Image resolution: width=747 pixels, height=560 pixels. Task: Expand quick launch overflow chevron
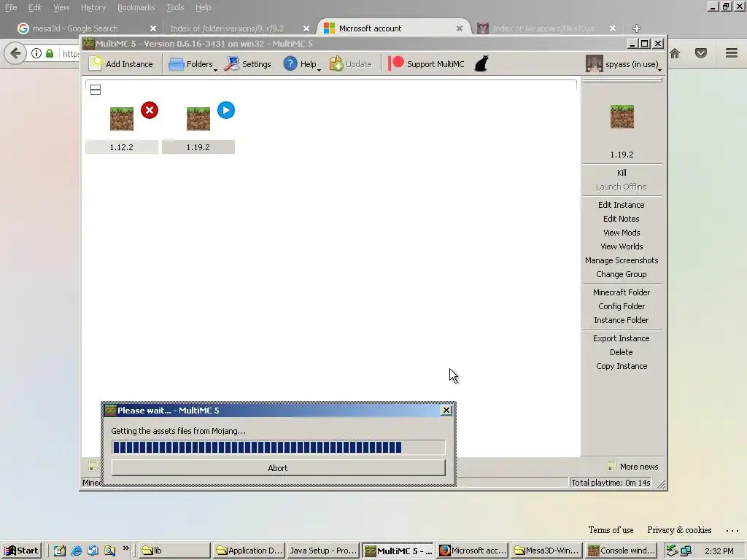125,548
